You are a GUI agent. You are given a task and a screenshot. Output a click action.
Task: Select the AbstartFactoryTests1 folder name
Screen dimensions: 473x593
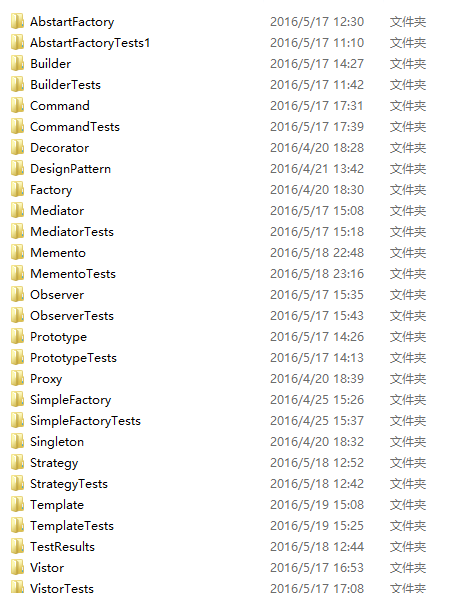(90, 43)
